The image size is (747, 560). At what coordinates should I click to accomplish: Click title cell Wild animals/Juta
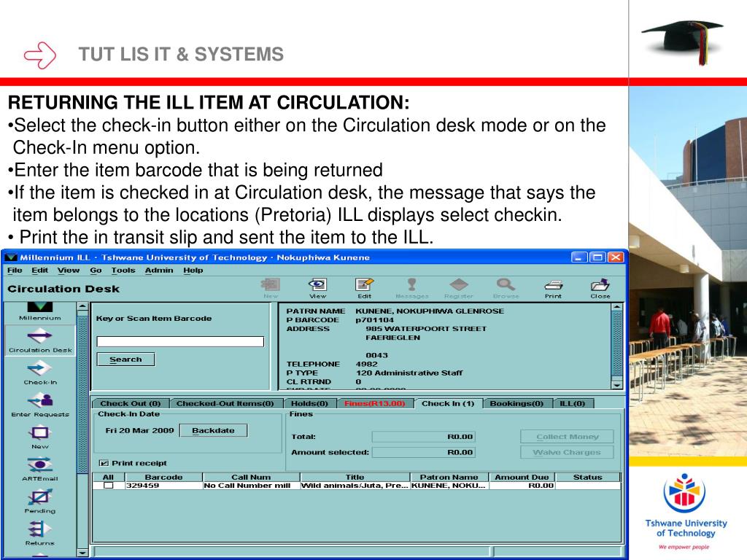pos(355,486)
